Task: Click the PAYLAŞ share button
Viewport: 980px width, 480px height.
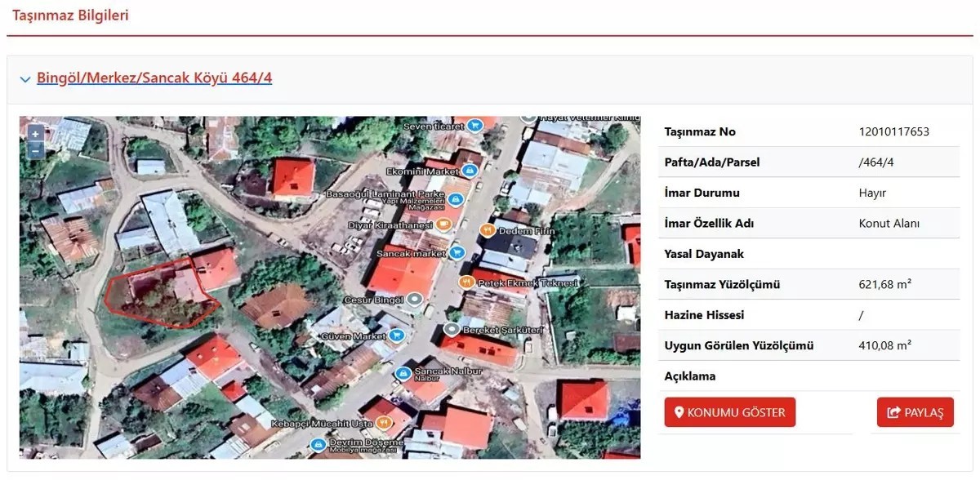Action: coord(915,412)
